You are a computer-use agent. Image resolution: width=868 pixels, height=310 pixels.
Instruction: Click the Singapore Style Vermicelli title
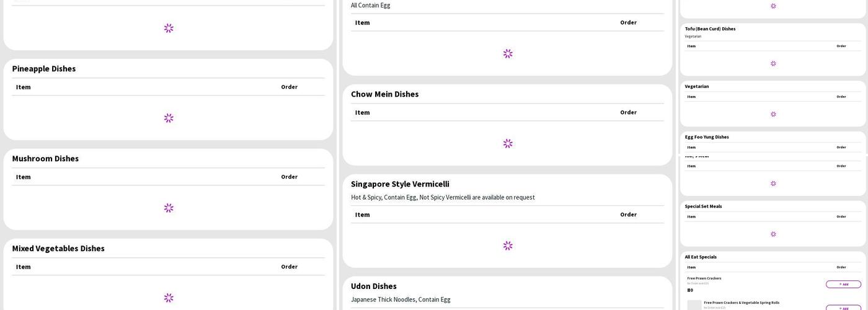(x=400, y=184)
